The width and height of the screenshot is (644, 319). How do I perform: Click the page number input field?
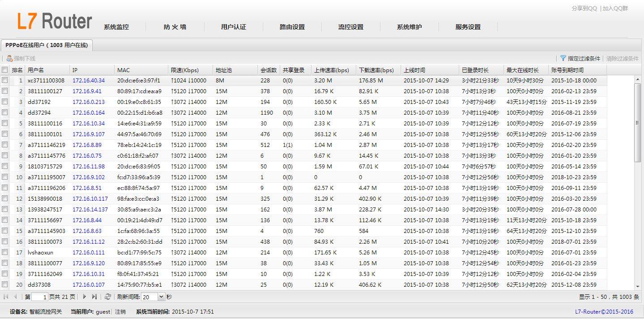pos(40,297)
